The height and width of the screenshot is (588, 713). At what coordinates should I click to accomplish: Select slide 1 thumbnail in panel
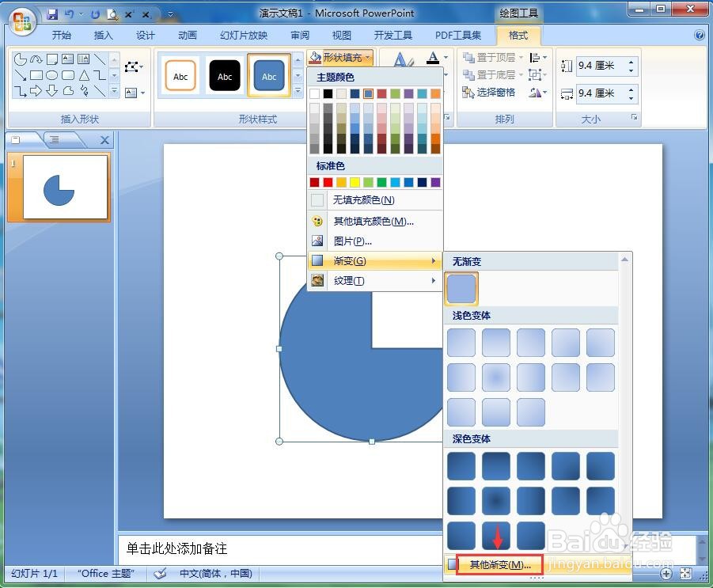[65, 187]
